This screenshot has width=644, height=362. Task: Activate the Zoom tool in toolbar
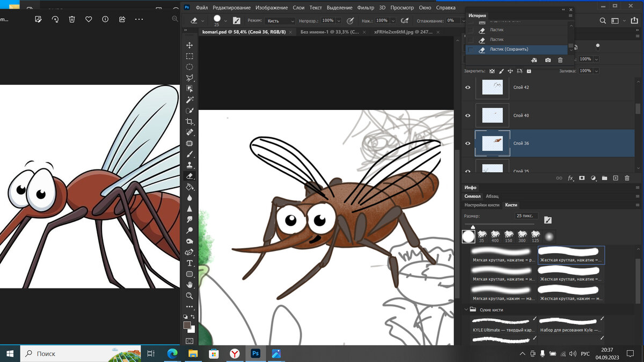[189, 295]
